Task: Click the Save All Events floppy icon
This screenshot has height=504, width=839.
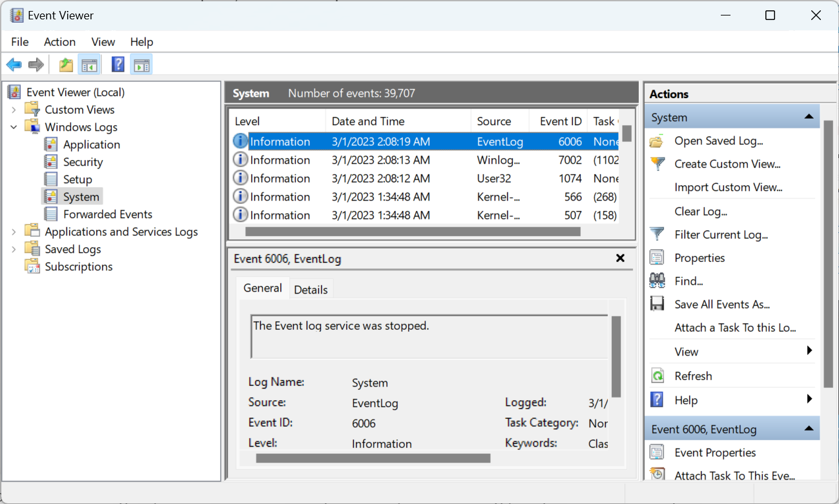Action: coord(657,304)
